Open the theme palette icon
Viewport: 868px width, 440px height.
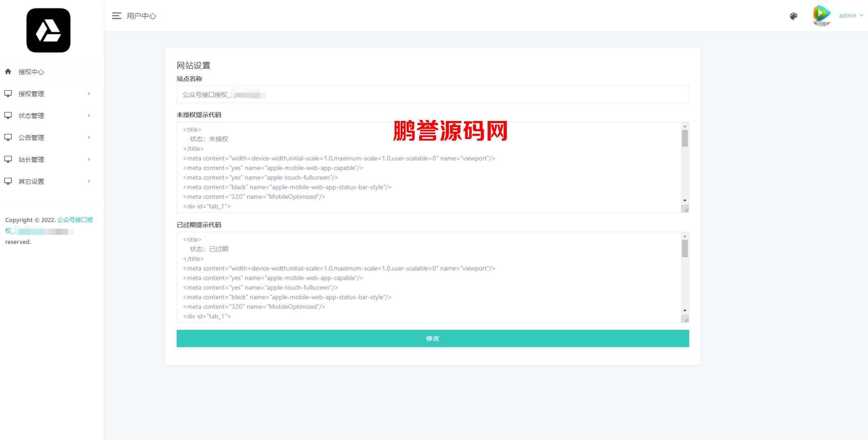tap(793, 16)
